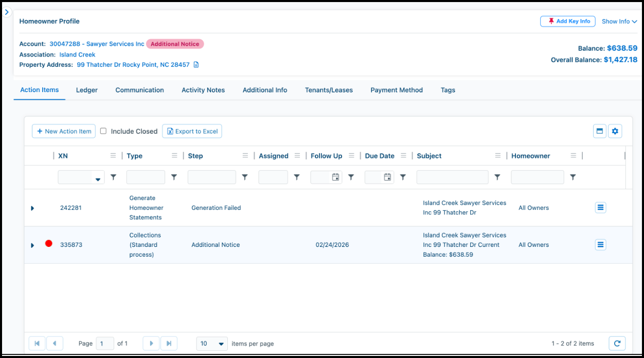Open row menu for action item 335873
The width and height of the screenshot is (644, 358).
click(600, 244)
